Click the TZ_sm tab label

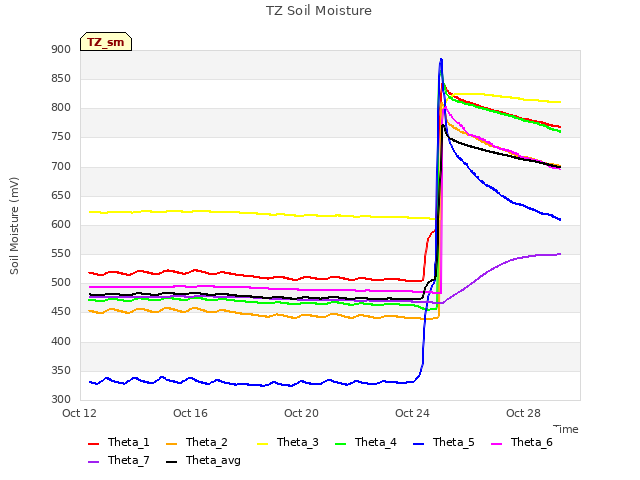(106, 42)
